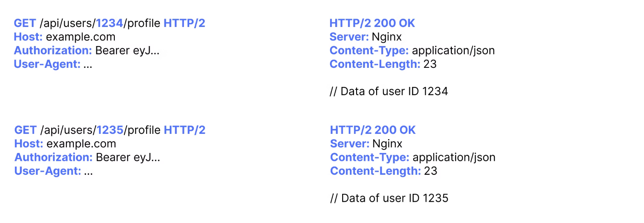Click the Content-Type label in the user 1234 response
Viewport: 644px width, 223px height.
369,50
